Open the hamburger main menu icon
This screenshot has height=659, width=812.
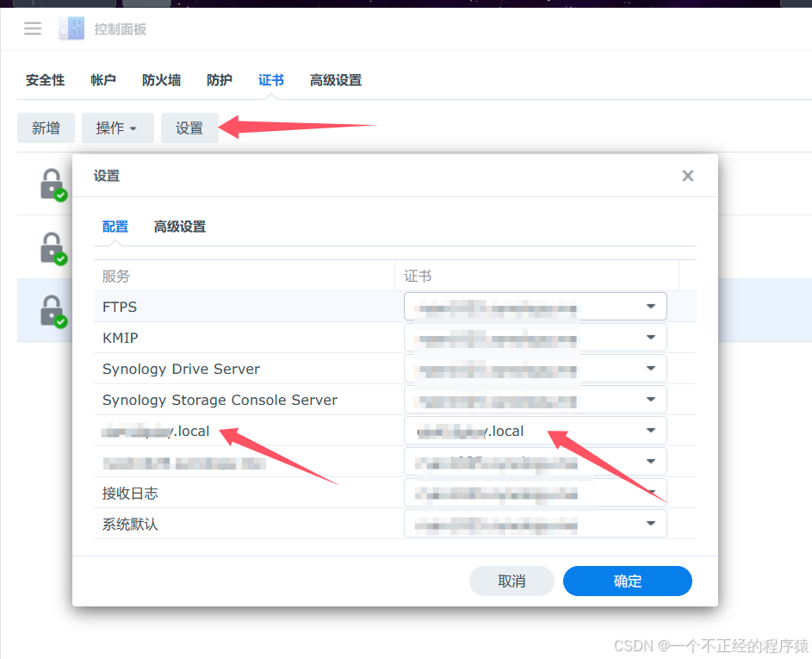(33, 28)
